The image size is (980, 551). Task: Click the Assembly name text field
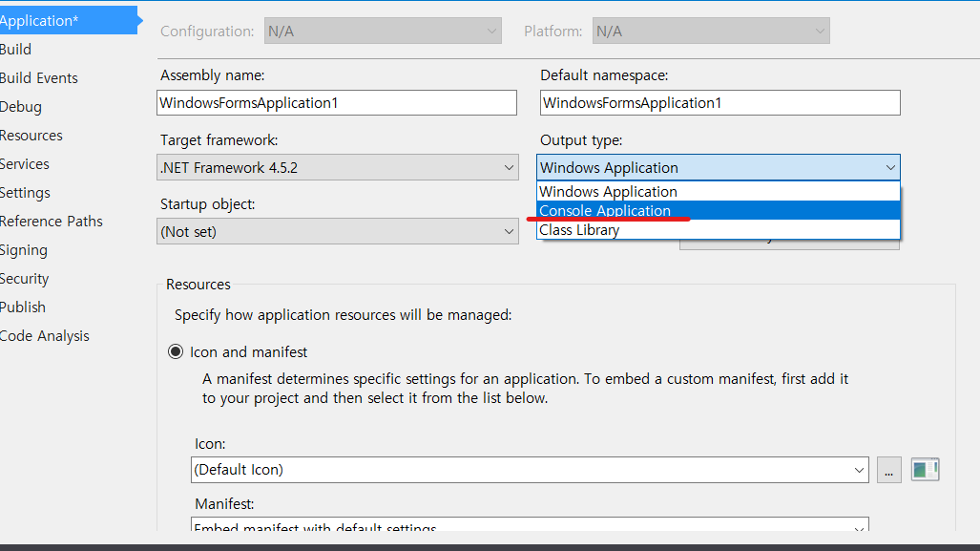click(337, 102)
